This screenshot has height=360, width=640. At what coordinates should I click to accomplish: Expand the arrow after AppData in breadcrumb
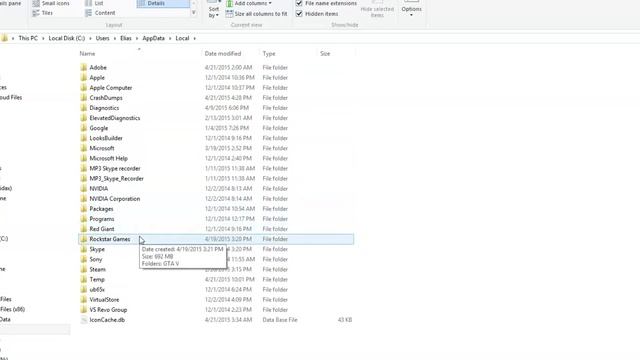(170, 38)
